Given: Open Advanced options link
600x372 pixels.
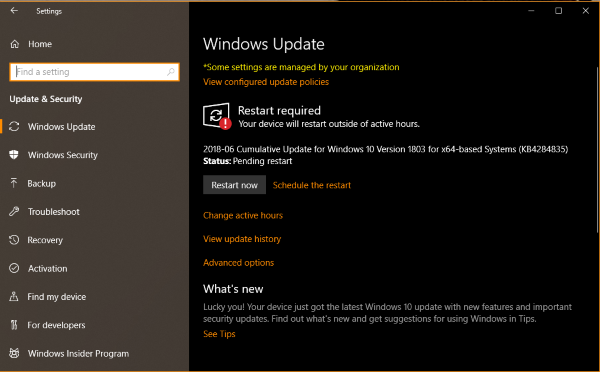Looking at the screenshot, I should point(238,263).
